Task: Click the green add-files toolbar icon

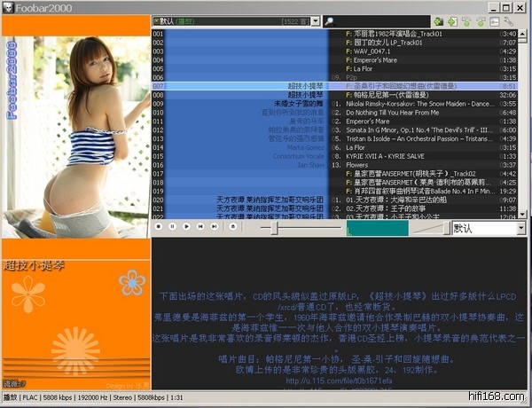Action: (x=438, y=20)
